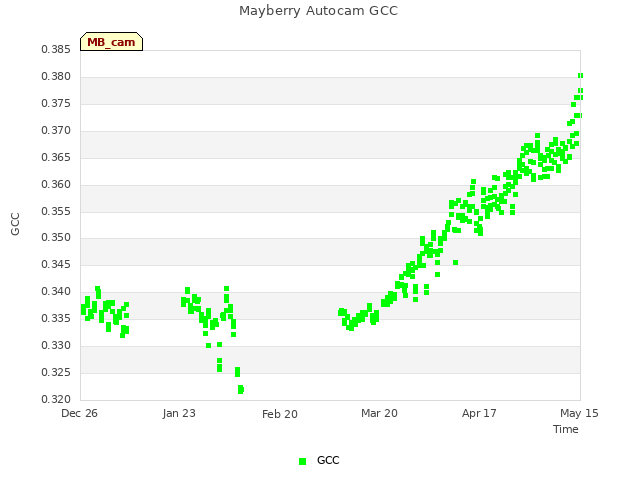Click the y-axis value 0.330
Viewport: 640px width, 480px height.
[x=56, y=345]
